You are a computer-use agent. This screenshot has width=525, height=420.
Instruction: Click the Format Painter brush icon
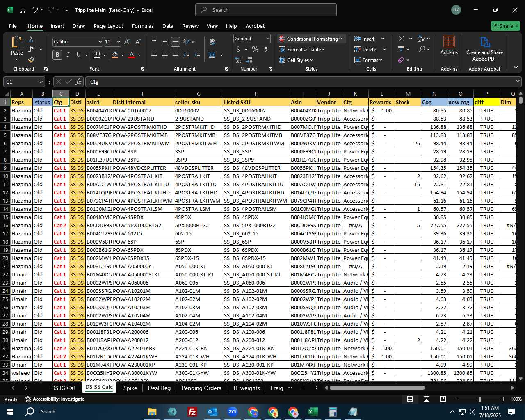pos(31,59)
